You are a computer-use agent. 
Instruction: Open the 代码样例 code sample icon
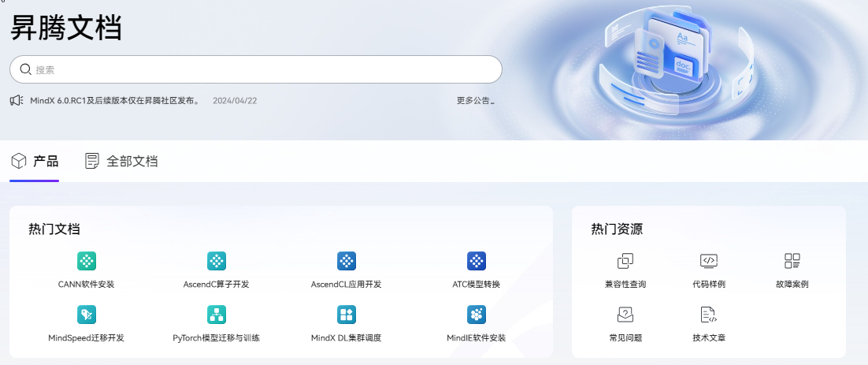(x=709, y=261)
